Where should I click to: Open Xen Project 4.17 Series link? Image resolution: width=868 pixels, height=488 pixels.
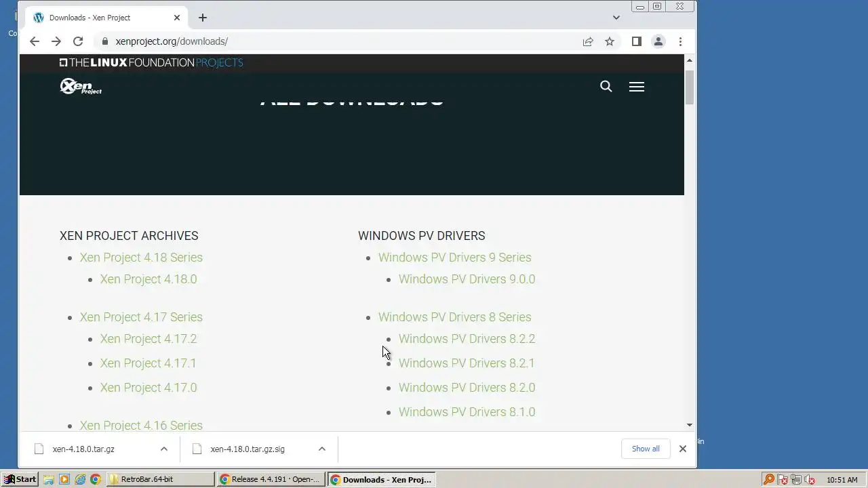pos(141,317)
